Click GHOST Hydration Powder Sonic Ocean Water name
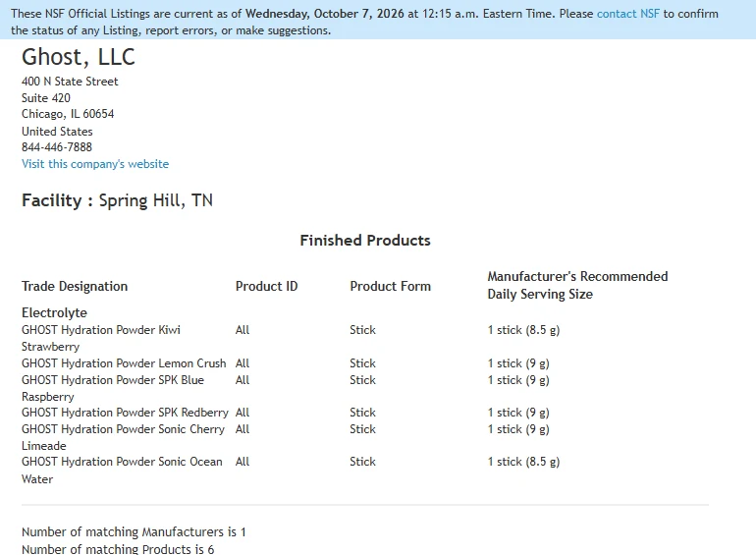The height and width of the screenshot is (555, 756). 122,471
